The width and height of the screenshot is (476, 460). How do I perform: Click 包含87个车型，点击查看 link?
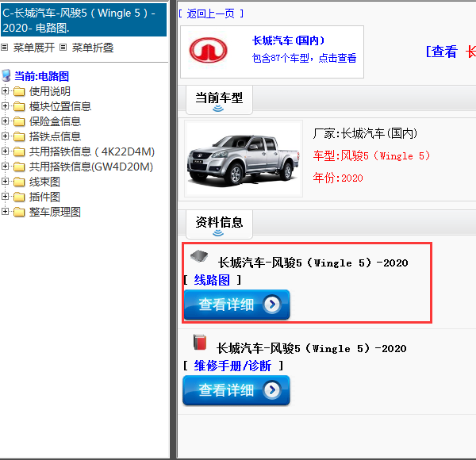pyautogui.click(x=304, y=58)
